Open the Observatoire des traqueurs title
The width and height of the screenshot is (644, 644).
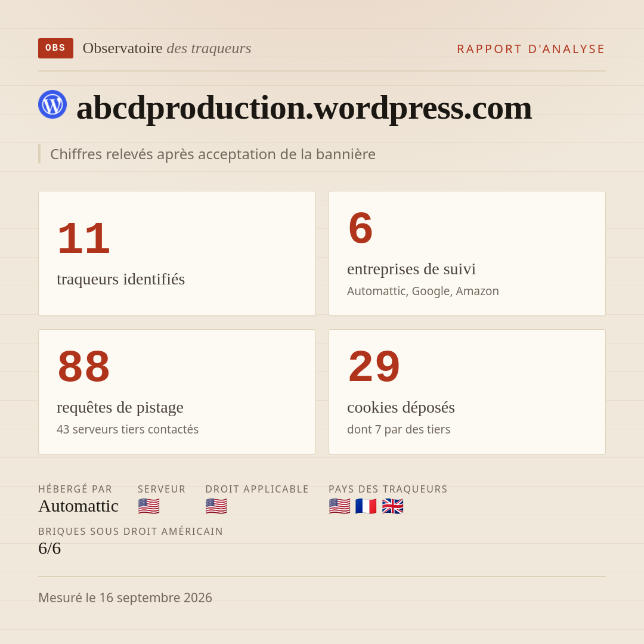pos(167,48)
